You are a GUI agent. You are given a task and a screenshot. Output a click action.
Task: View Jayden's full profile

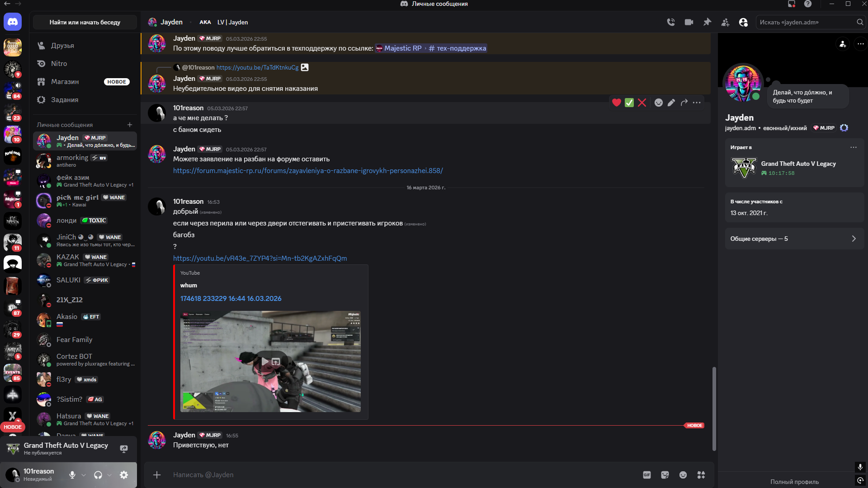click(x=794, y=482)
